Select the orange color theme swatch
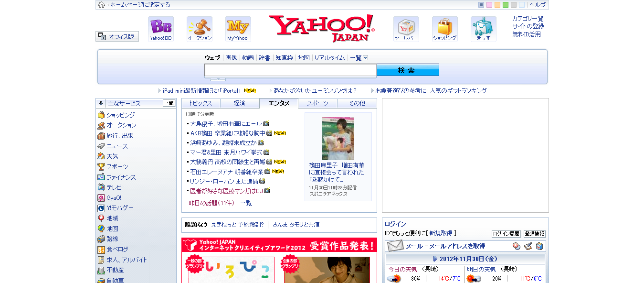Image resolution: width=644 pixels, height=283 pixels. (x=497, y=5)
